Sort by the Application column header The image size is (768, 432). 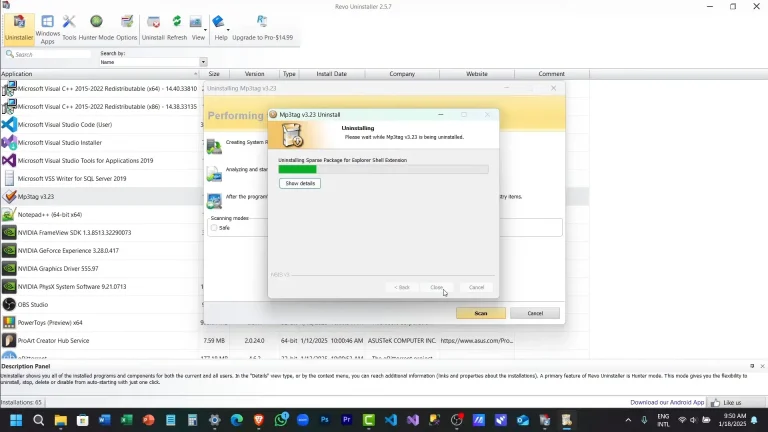(99, 74)
